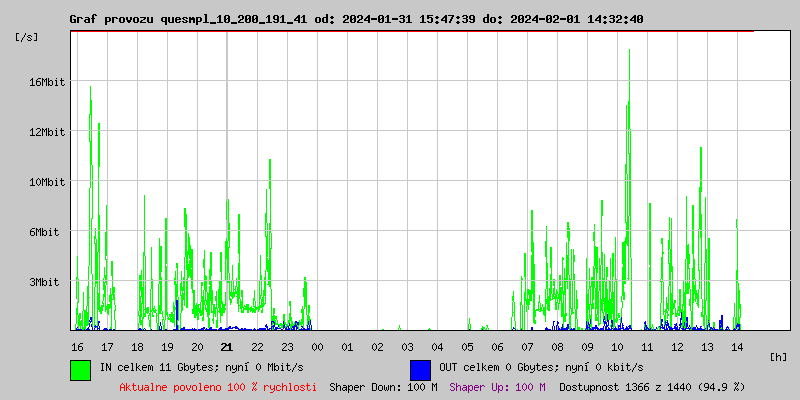This screenshot has height=400, width=800.
Task: Click the blue OUT legend color square
Action: click(x=420, y=369)
